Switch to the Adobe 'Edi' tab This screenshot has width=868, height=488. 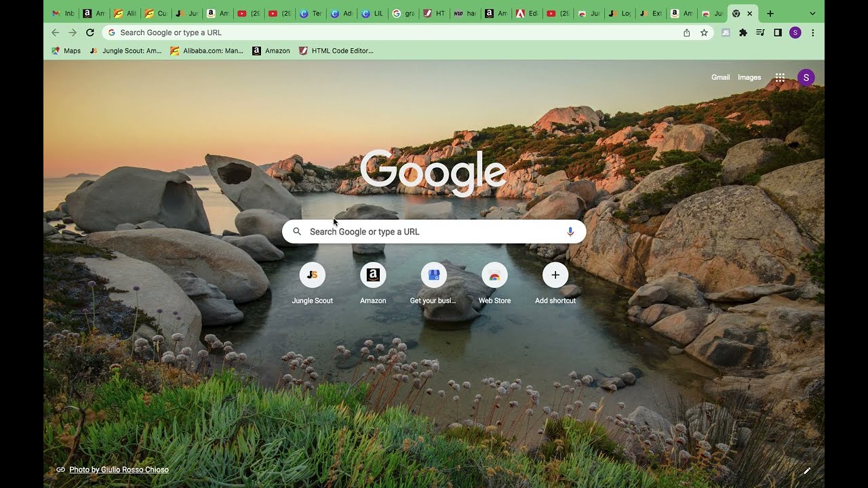click(x=526, y=14)
